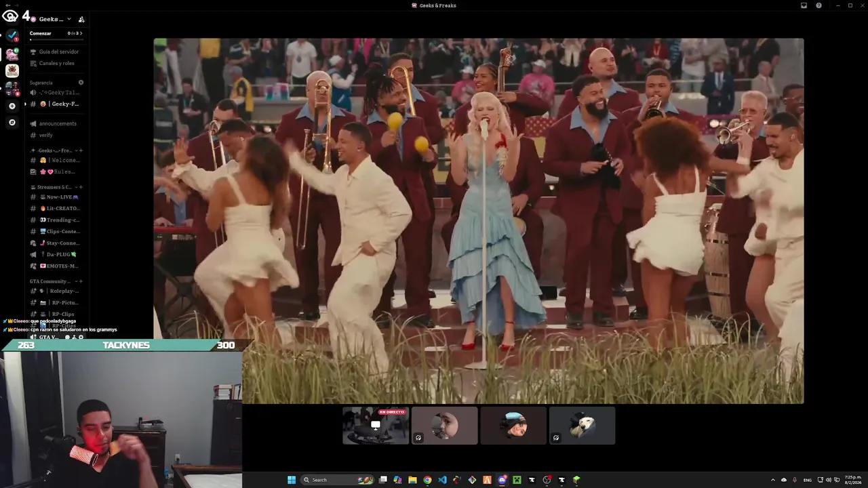The image size is (868, 488).
Task: Join the Geeky Tal... voice channel
Action: coord(56,92)
